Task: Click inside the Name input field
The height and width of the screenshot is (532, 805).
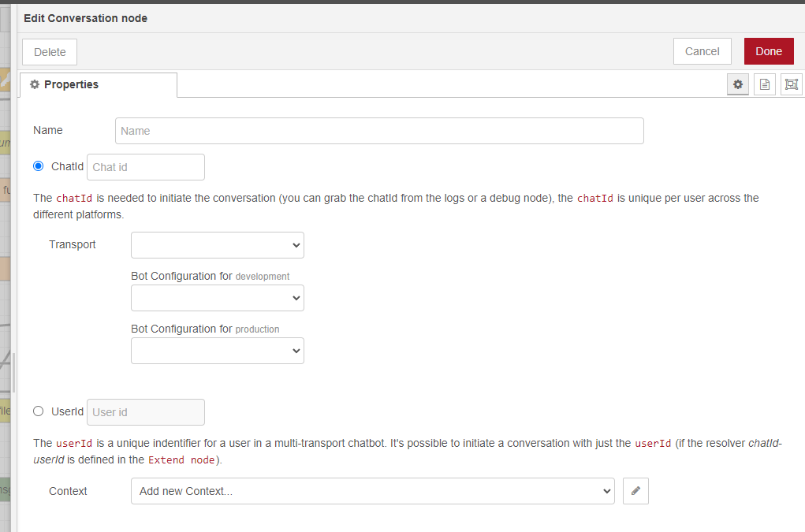Action: click(x=378, y=130)
